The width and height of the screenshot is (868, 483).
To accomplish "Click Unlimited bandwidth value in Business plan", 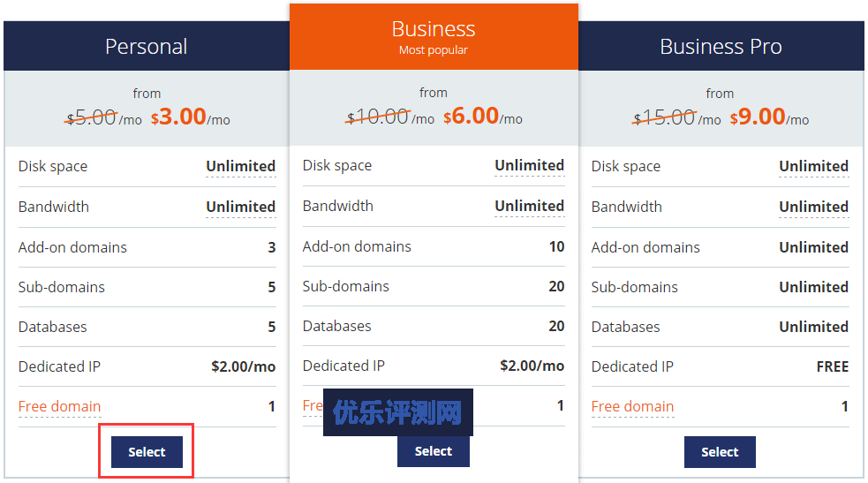I will point(529,206).
